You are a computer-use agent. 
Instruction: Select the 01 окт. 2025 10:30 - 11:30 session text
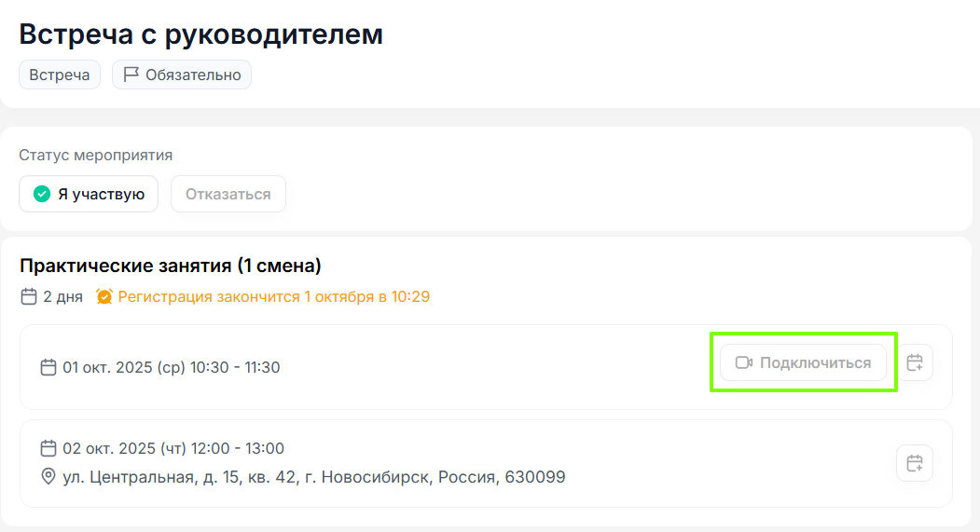(x=171, y=367)
